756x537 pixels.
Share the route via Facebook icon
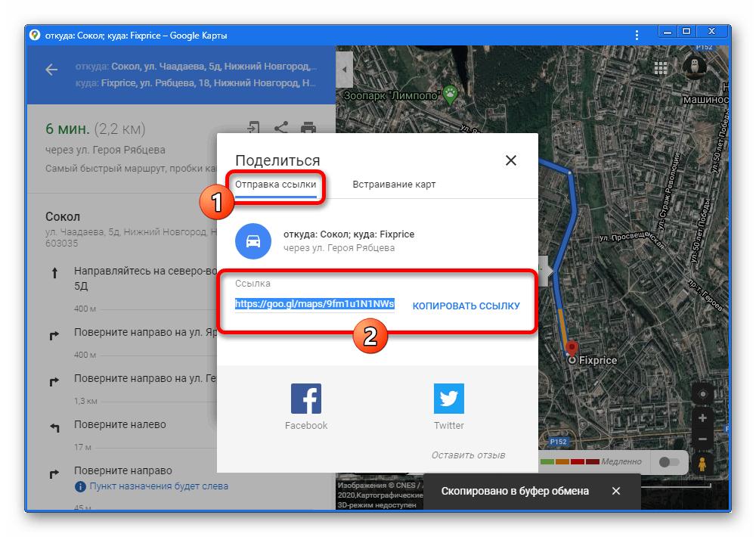pyautogui.click(x=306, y=399)
